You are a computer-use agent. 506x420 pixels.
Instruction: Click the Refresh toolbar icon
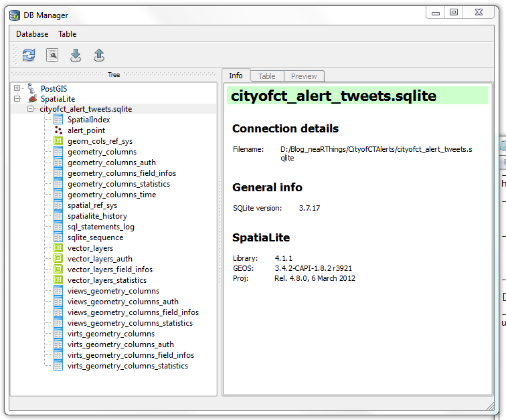tap(29, 55)
